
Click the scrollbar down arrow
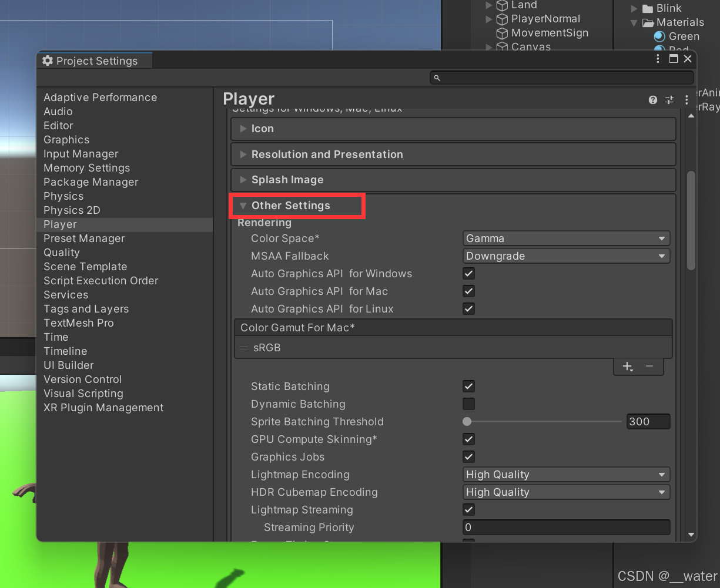(691, 535)
